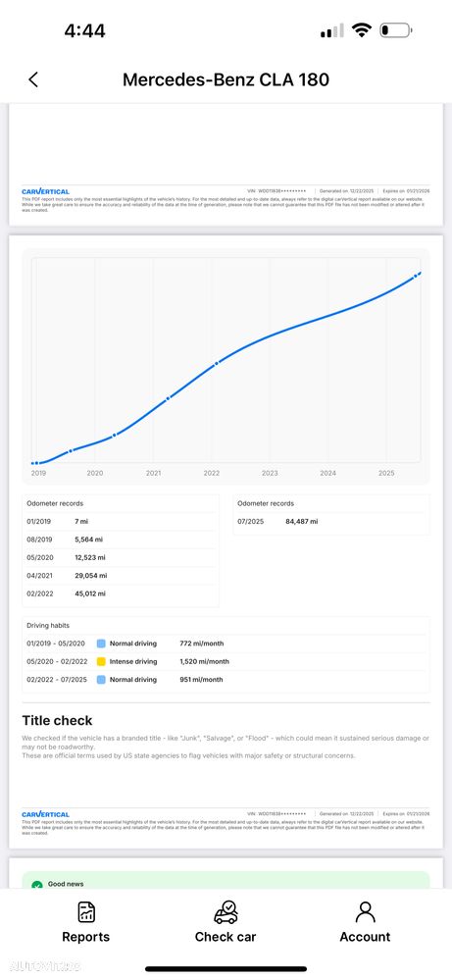The width and height of the screenshot is (452, 980).
Task: Open the Account tab icon
Action: (365, 912)
